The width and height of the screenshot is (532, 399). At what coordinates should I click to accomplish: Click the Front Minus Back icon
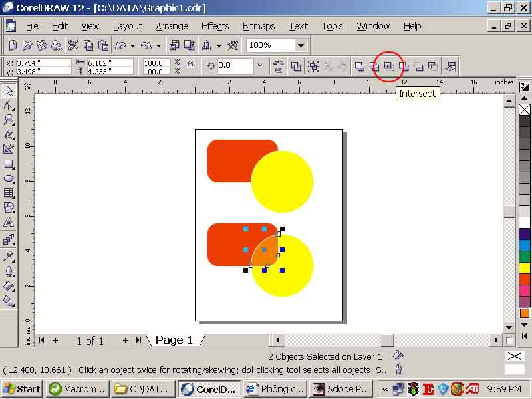click(418, 66)
